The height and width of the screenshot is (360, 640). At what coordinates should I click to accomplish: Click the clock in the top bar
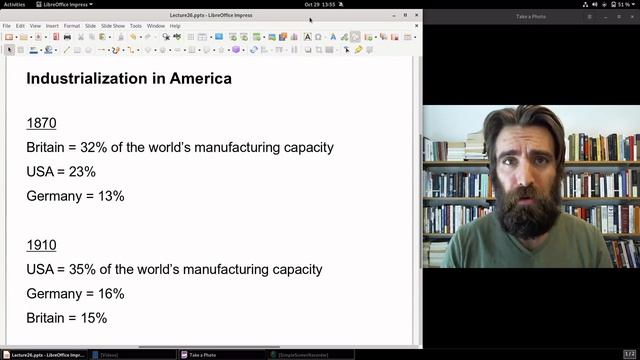click(320, 4)
